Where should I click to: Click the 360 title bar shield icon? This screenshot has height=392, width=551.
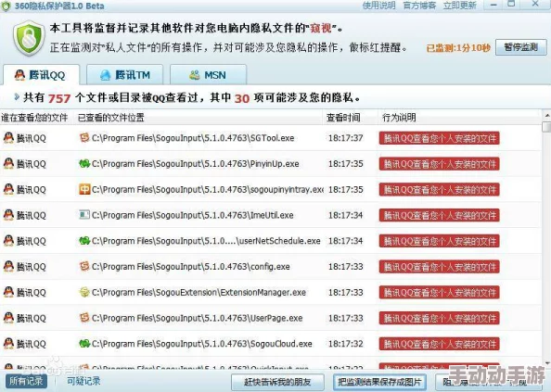[x=6, y=6]
